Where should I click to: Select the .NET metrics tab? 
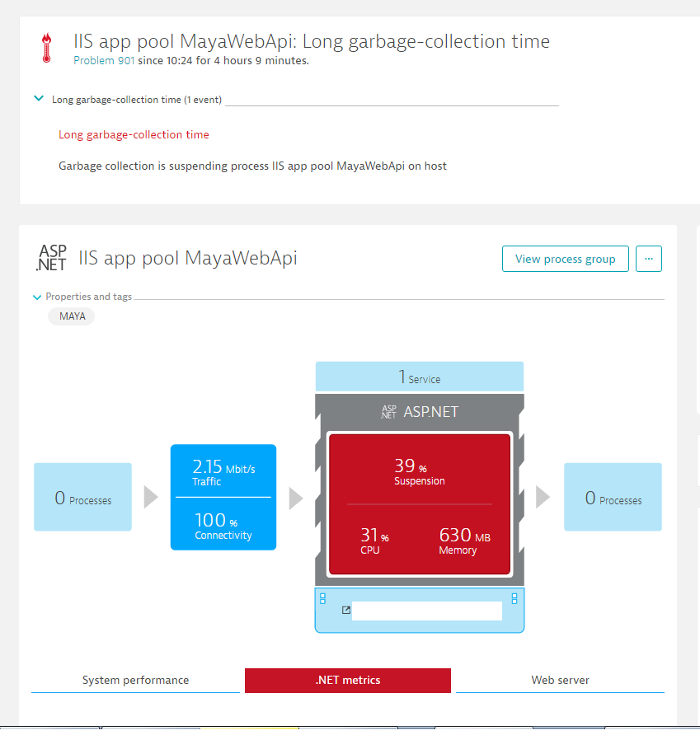click(x=347, y=681)
